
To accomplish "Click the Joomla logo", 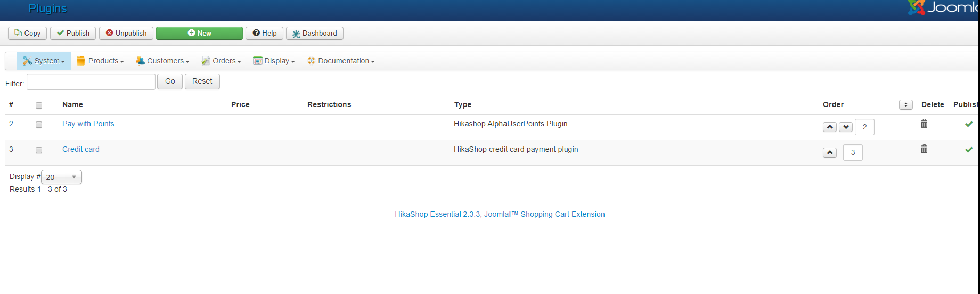I will [943, 7].
